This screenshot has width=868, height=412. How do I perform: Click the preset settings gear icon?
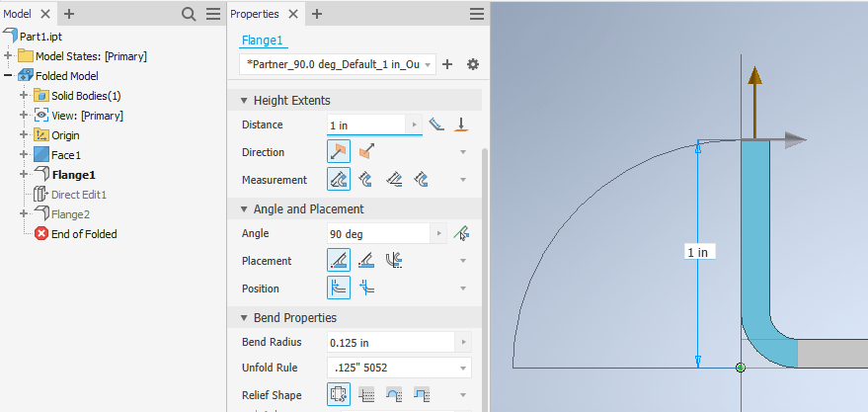pyautogui.click(x=473, y=64)
